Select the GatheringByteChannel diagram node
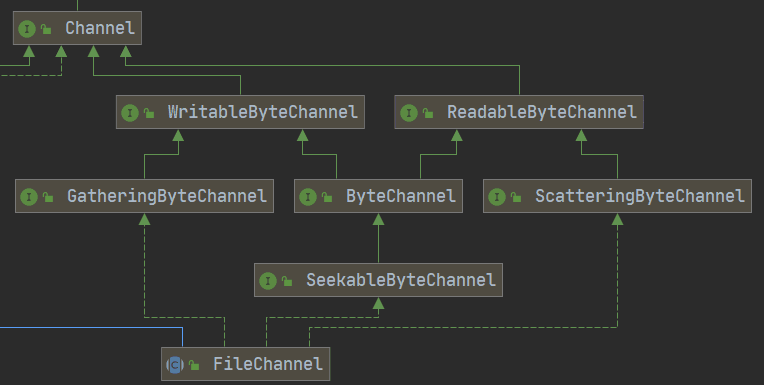The height and width of the screenshot is (385, 764). pos(144,196)
